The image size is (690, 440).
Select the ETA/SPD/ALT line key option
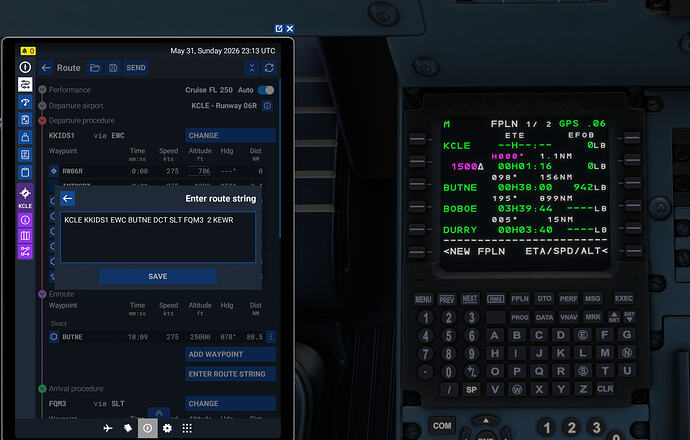click(633, 251)
